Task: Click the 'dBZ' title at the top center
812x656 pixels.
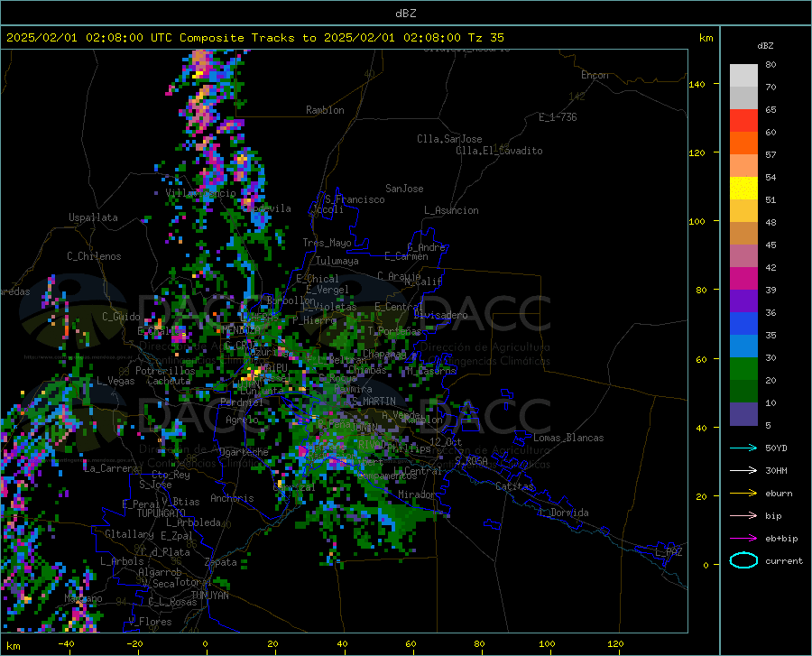Action: click(405, 13)
